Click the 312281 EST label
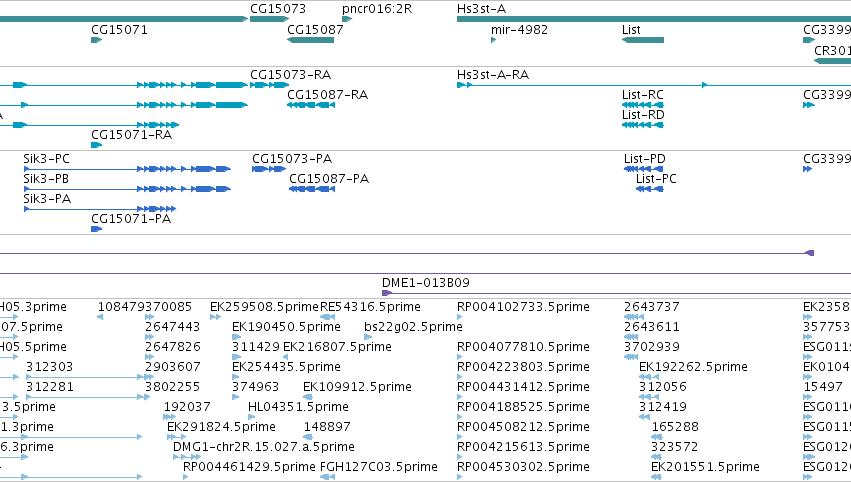This screenshot has width=851, height=482. [x=49, y=387]
